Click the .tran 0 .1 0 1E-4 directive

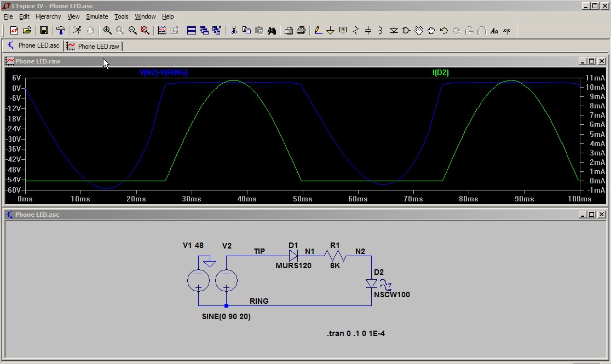(x=356, y=333)
